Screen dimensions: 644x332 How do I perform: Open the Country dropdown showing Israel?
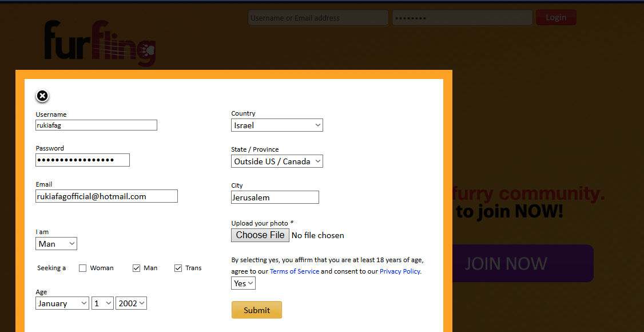pyautogui.click(x=277, y=125)
